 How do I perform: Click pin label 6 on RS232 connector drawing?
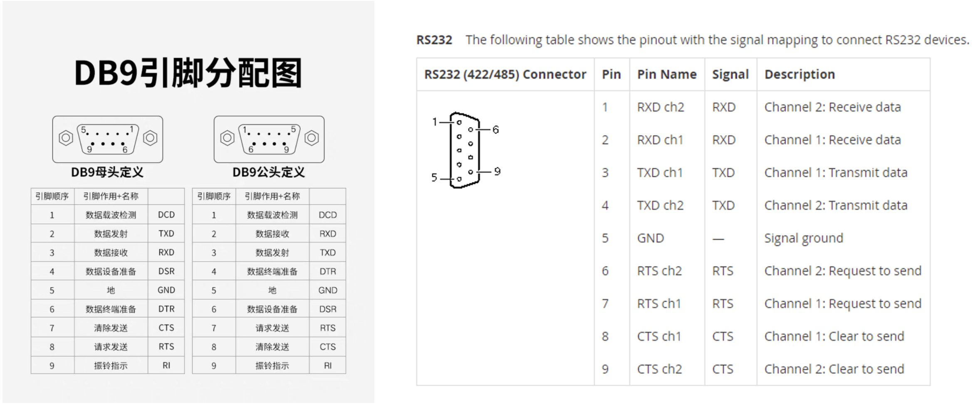coord(495,129)
